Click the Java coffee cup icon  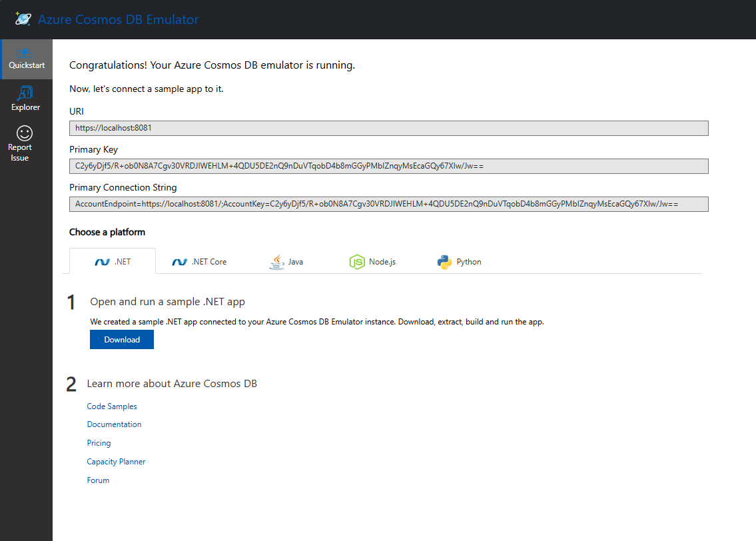click(x=276, y=262)
